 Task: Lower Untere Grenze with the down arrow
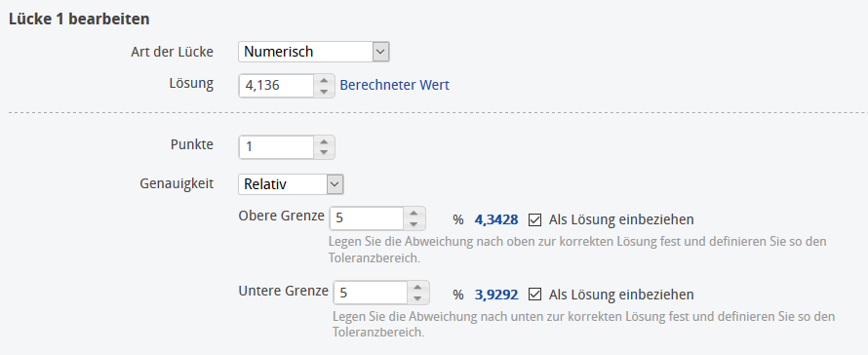[x=417, y=298]
